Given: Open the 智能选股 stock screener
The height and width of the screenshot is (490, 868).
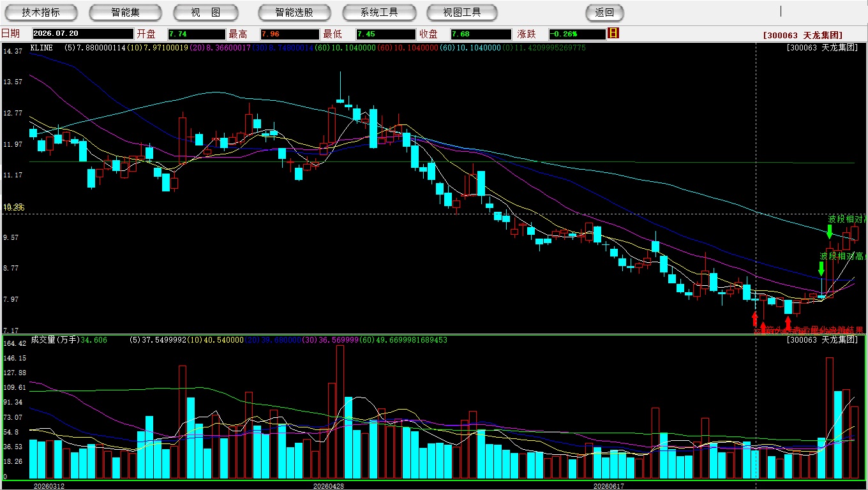Looking at the screenshot, I should 294,12.
